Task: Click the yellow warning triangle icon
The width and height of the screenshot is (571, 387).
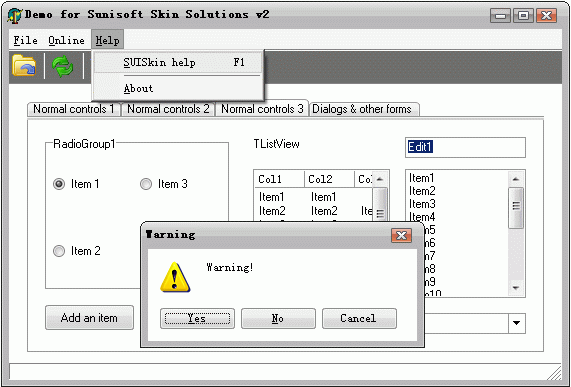Action: coord(175,277)
